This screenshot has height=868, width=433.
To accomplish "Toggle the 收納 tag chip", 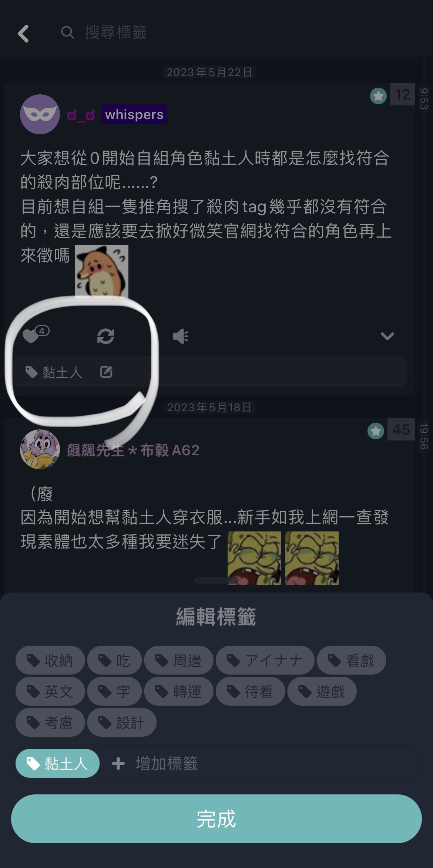I will click(50, 660).
